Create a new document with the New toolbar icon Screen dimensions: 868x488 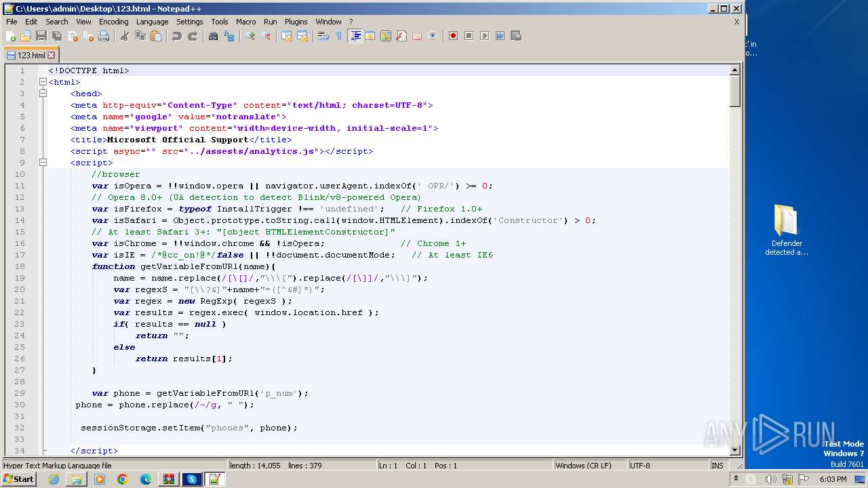tap(11, 36)
